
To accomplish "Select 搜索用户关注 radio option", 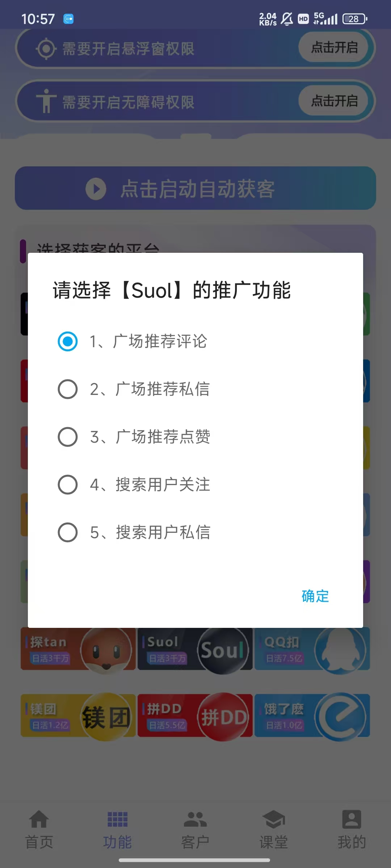I will (x=68, y=485).
